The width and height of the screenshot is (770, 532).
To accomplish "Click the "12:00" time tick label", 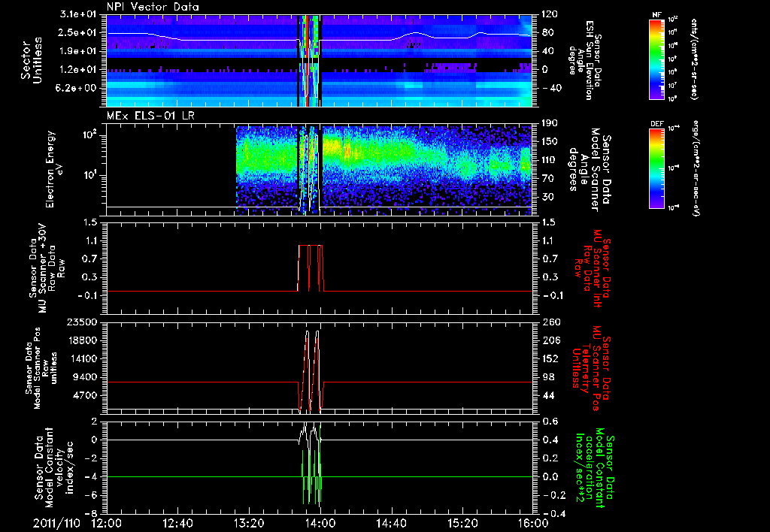I will (x=107, y=524).
